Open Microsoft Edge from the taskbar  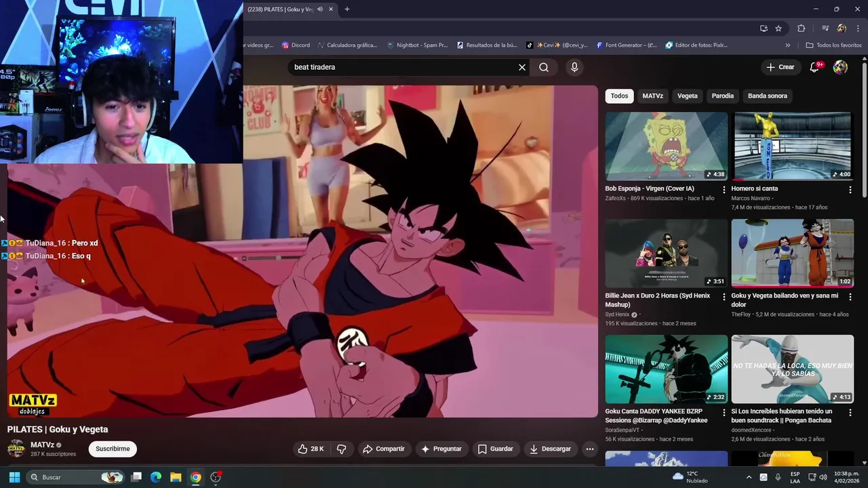pyautogui.click(x=156, y=477)
